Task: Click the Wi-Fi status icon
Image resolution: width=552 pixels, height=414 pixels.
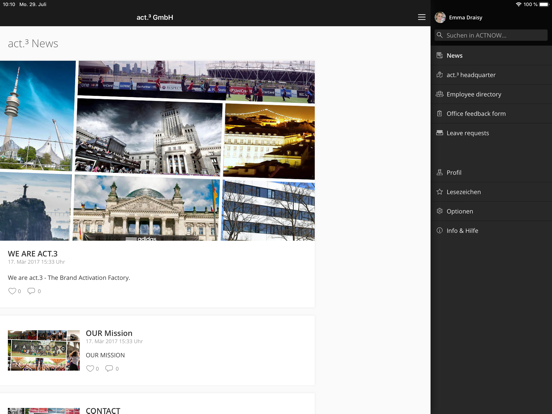Action: click(x=519, y=4)
